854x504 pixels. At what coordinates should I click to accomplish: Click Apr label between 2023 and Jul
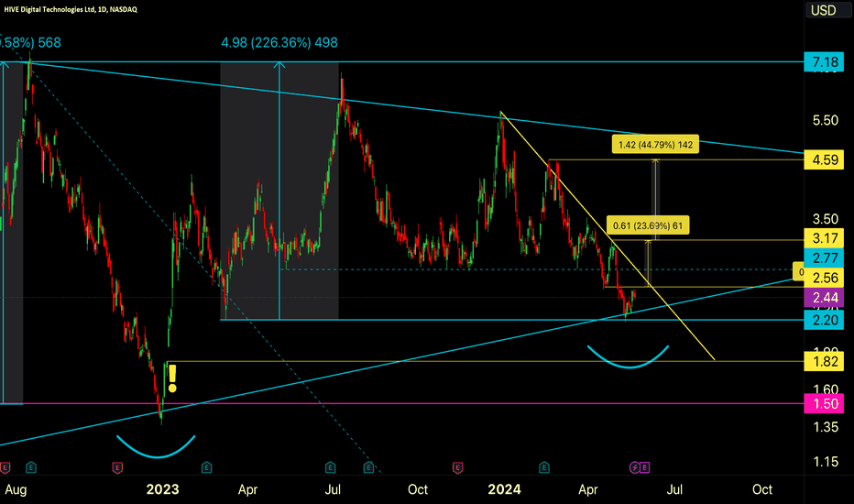(247, 489)
